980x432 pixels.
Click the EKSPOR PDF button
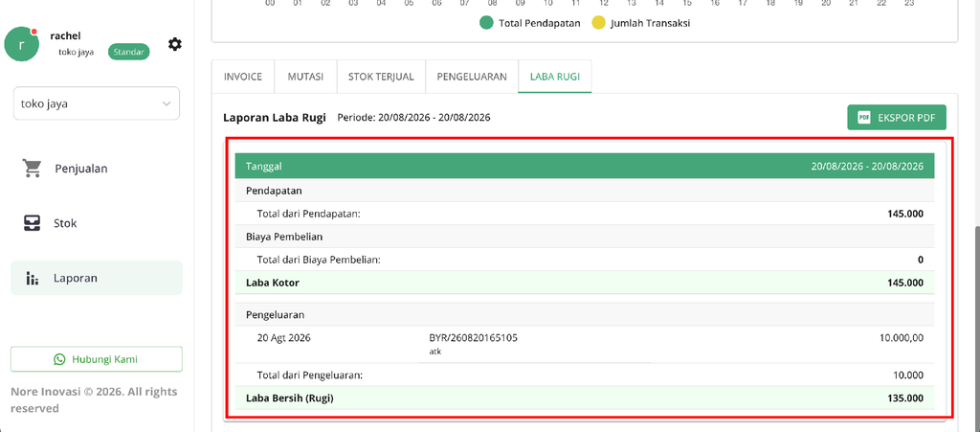pos(897,118)
